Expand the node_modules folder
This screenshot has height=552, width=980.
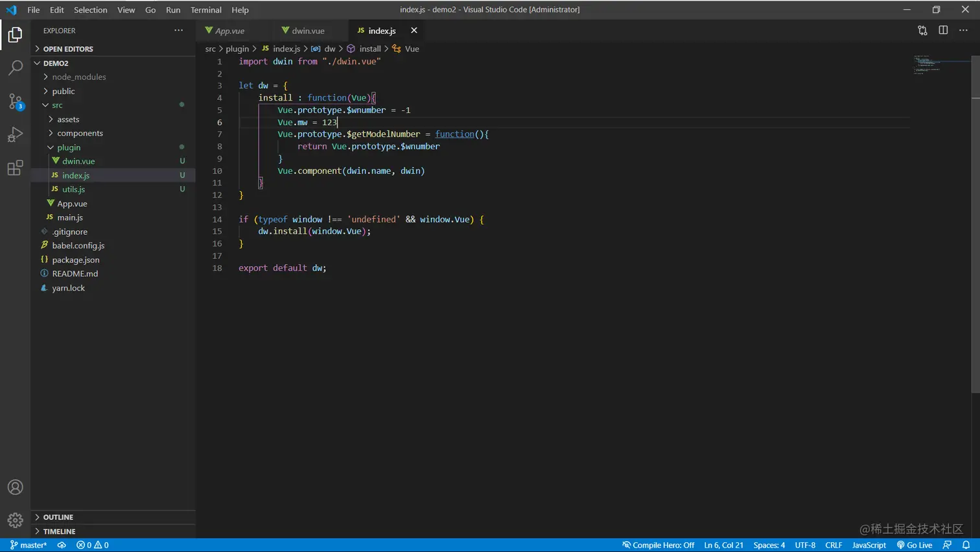(78, 77)
